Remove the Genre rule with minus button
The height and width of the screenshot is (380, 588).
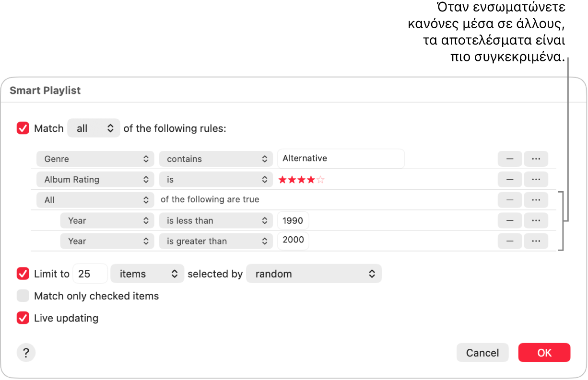click(x=510, y=159)
